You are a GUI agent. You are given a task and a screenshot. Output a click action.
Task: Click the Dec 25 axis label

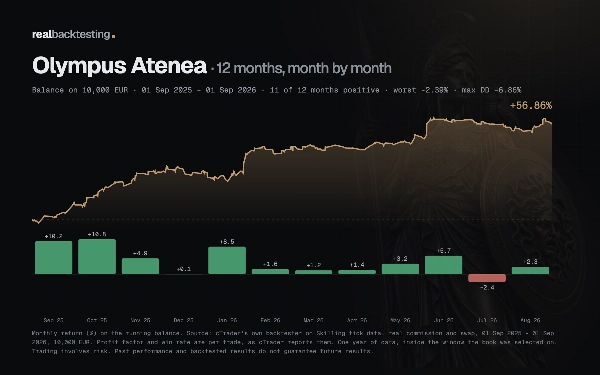click(x=184, y=320)
